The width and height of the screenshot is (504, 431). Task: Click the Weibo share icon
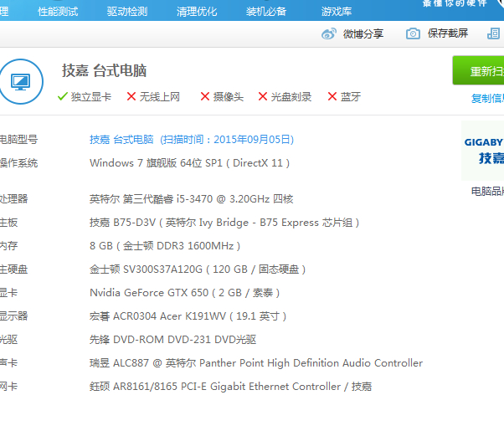click(x=329, y=33)
